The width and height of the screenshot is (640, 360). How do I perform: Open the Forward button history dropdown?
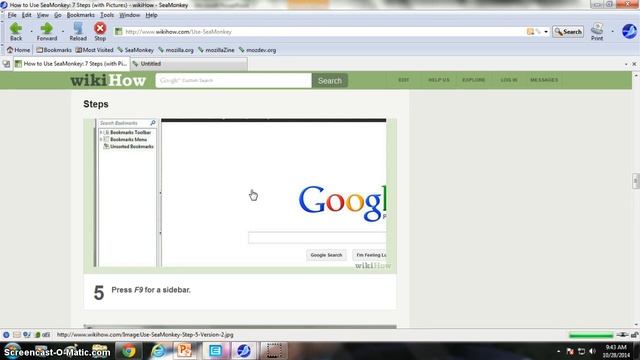[63, 31]
